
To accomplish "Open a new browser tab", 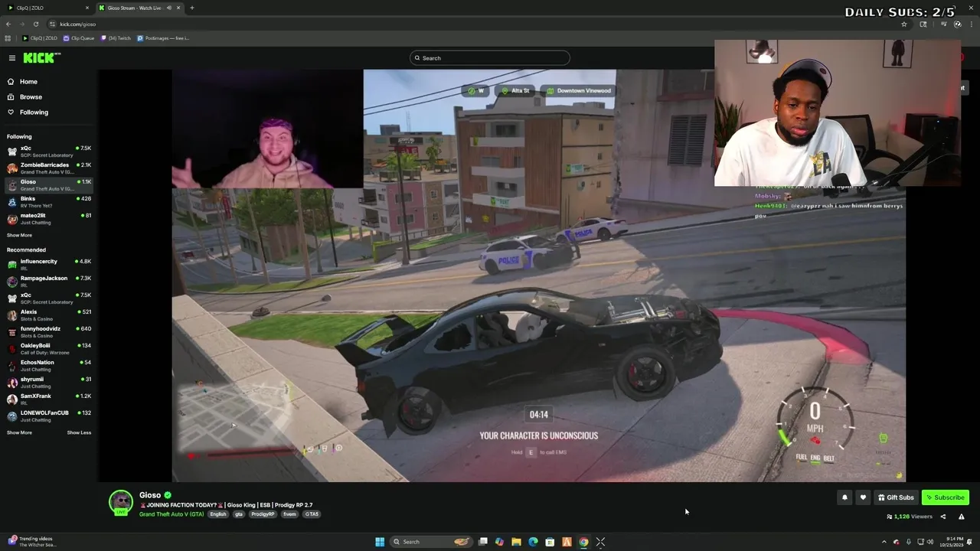I will click(191, 8).
